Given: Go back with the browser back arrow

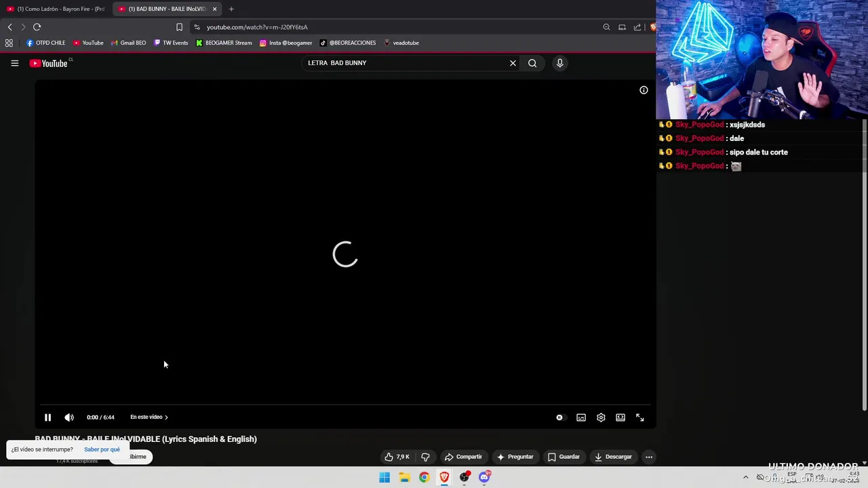Looking at the screenshot, I should coord(9,27).
